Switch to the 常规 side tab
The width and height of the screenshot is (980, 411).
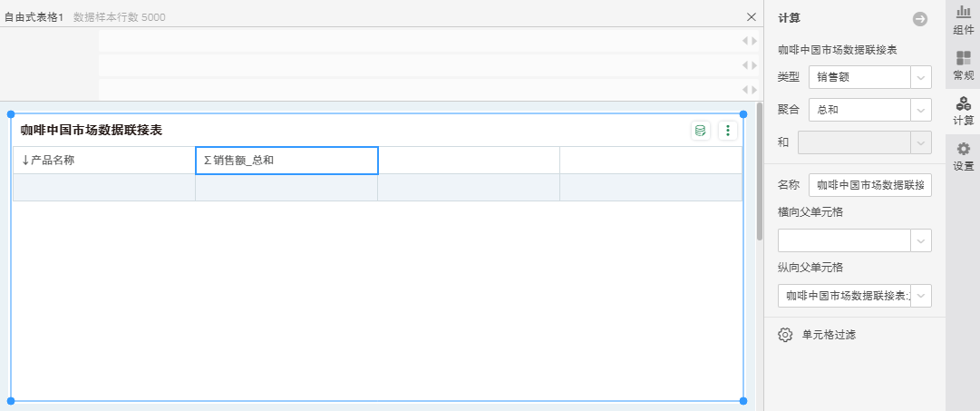click(x=963, y=65)
